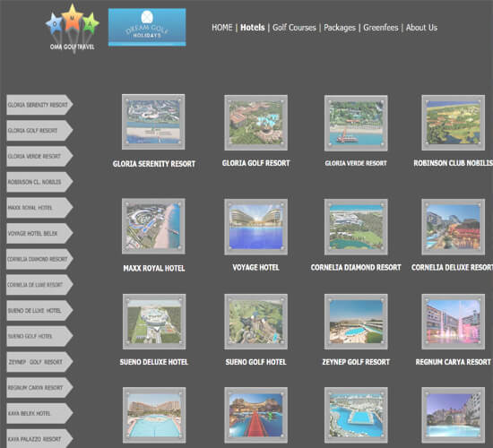This screenshot has height=448, width=493.
Task: Open Sueno Golf Hotel photo thumbnail
Action: point(256,322)
